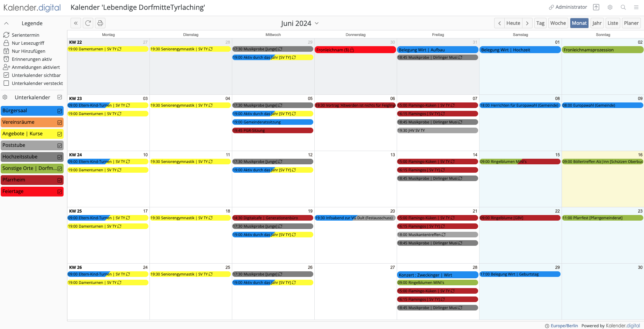Click the double-chevron collapse sidebar icon
Image resolution: width=644 pixels, height=329 pixels.
coord(76,23)
